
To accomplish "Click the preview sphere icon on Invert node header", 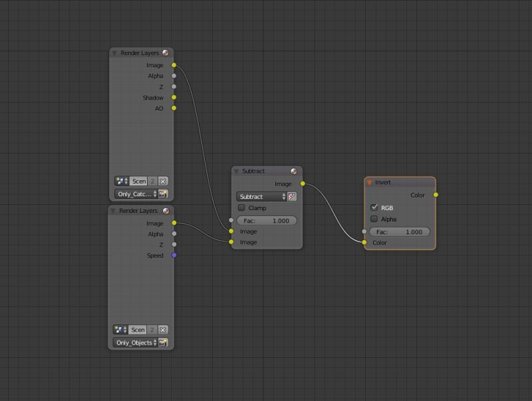I will point(429,182).
